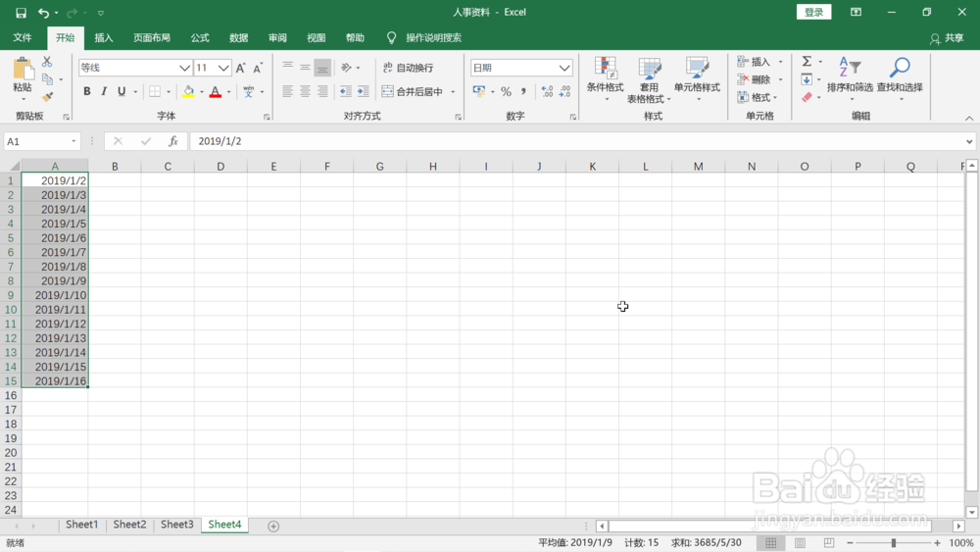Click the Decrease Indent icon
Screen dimensions: 980x552
tap(346, 92)
